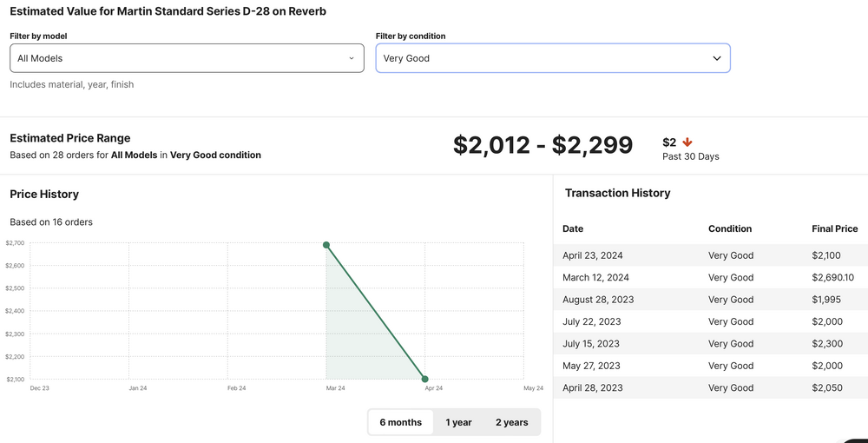Switch chart to 1 year range

click(x=458, y=422)
